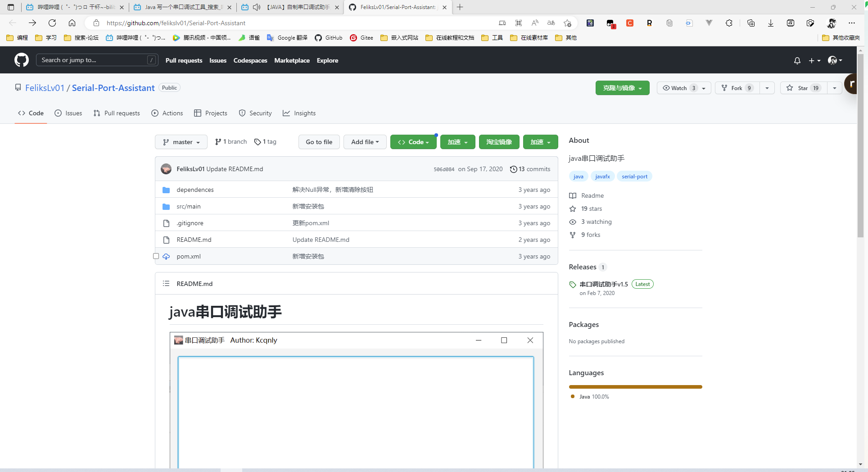Viewport: 868px width, 472px height.
Task: Open the GitHub bookmark in favorites bar
Action: [x=328, y=38]
